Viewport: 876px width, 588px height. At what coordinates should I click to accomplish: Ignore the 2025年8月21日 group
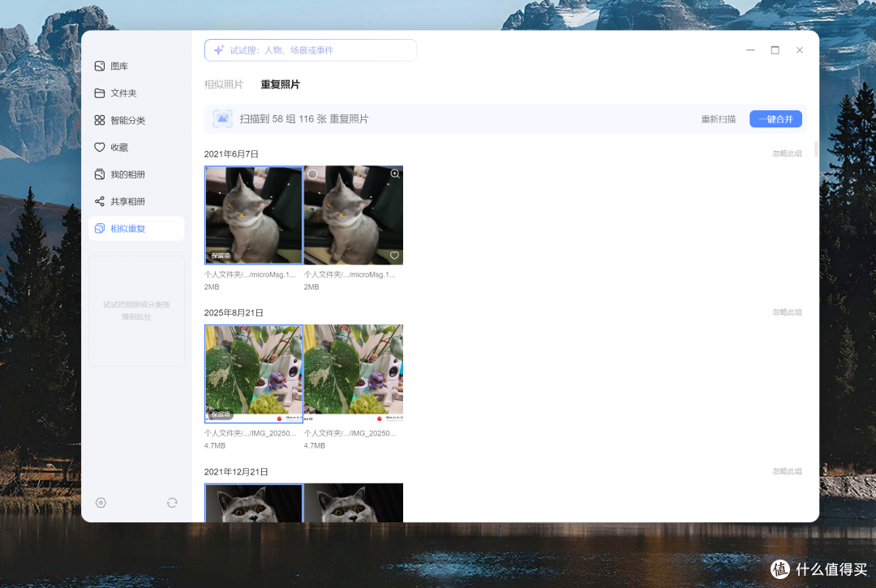point(787,312)
